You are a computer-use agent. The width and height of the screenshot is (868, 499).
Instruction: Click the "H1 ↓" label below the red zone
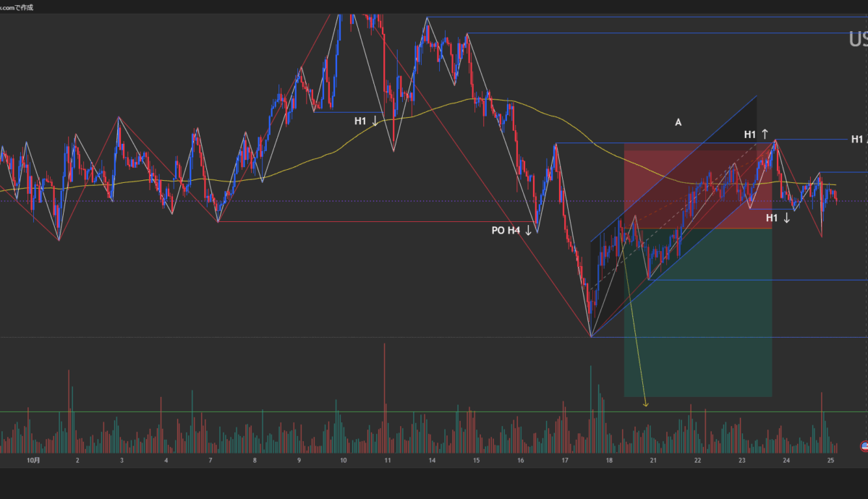776,218
